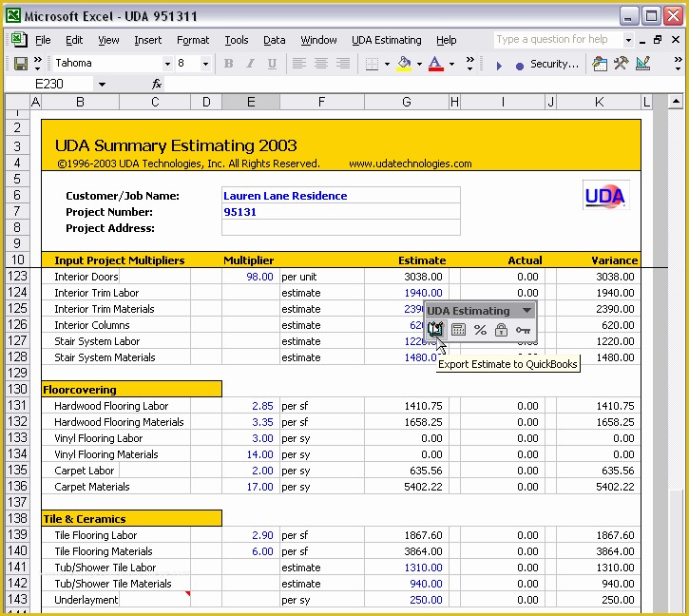Click Properties icon left of Control Toolbox
Image resolution: width=689 pixels, height=616 pixels.
[x=600, y=65]
